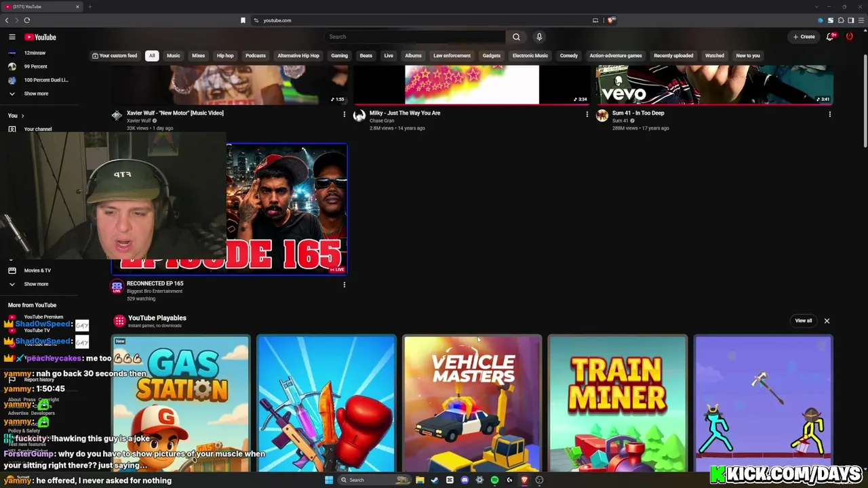Select the Live filter chip
The height and width of the screenshot is (488, 868).
[389, 56]
